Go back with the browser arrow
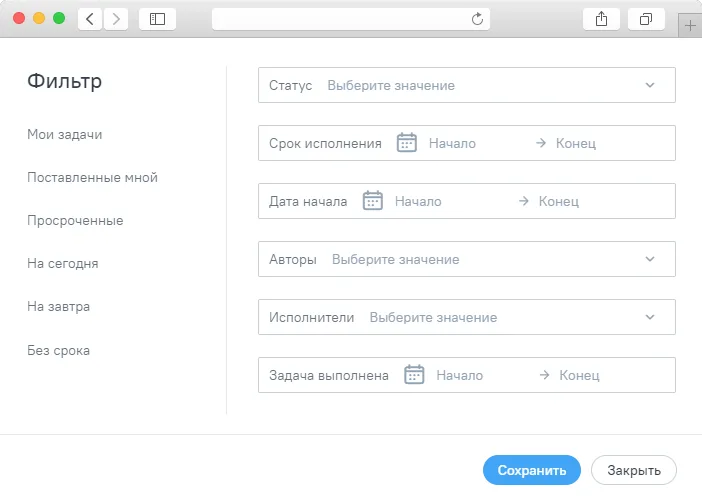Image resolution: width=702 pixels, height=501 pixels. [90, 19]
